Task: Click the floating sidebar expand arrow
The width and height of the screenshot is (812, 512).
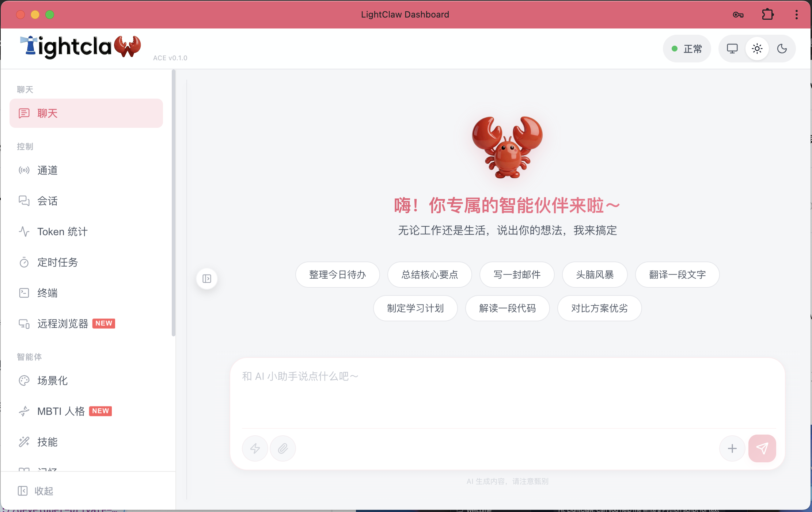Action: [207, 278]
